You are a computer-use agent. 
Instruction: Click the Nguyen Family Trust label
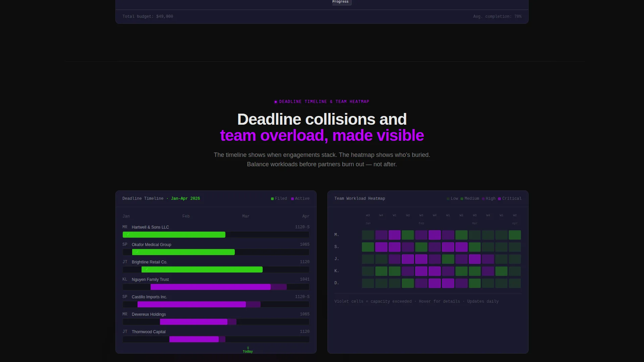[x=150, y=280]
